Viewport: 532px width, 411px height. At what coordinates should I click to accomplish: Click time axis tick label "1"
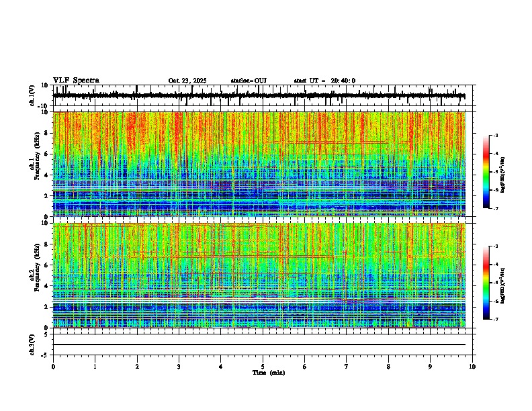[x=95, y=367]
